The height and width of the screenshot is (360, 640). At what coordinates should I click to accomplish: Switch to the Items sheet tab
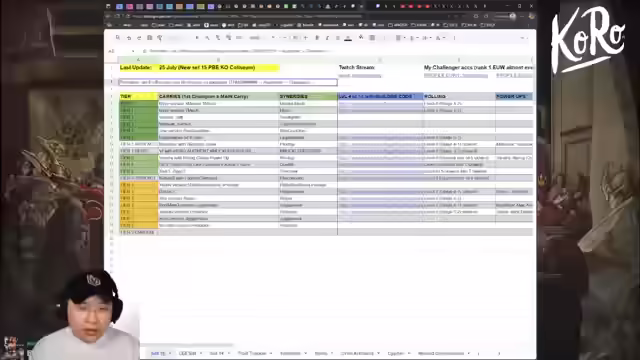(x=321, y=353)
